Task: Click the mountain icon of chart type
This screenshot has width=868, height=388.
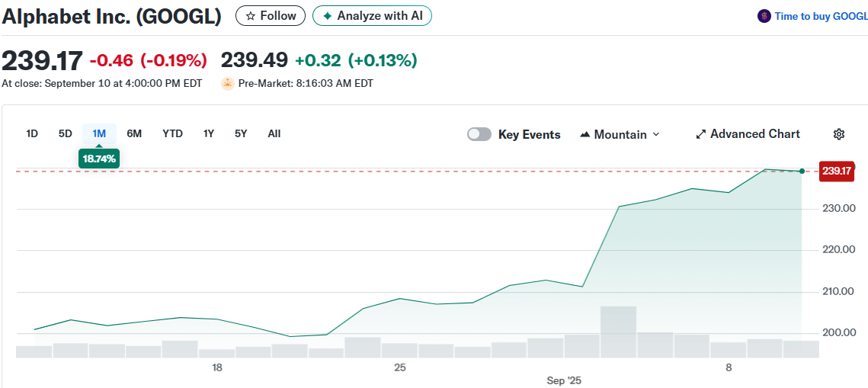Action: tap(585, 134)
